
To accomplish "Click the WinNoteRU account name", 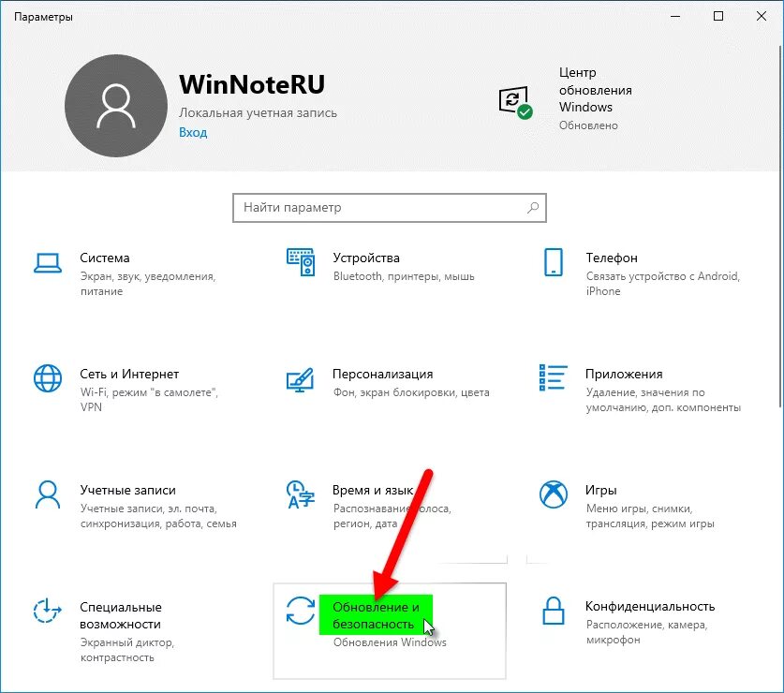I will point(252,84).
